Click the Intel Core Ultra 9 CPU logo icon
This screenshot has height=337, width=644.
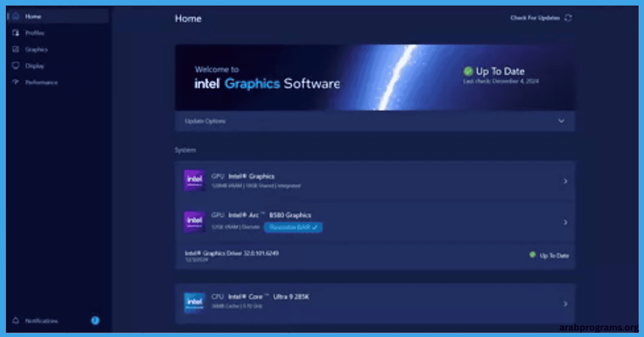(x=194, y=303)
